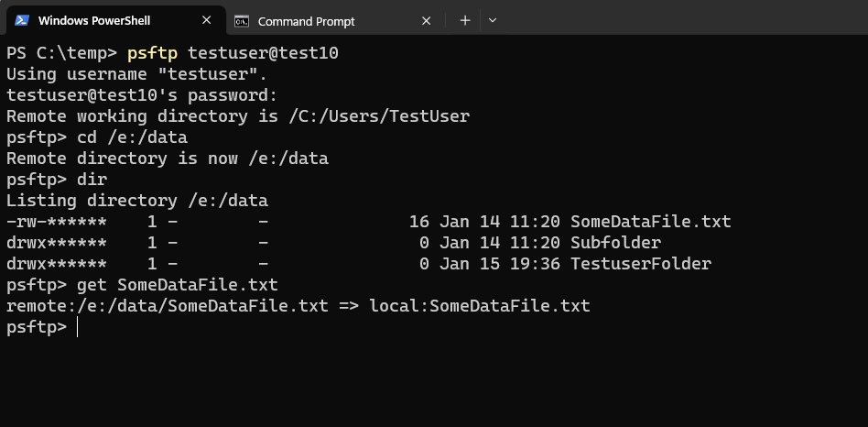Click the "dir" command text

point(92,180)
